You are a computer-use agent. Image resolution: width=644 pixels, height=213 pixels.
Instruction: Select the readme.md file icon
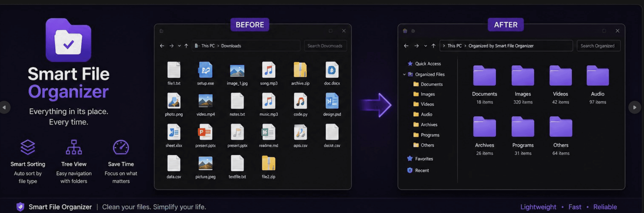tap(268, 132)
